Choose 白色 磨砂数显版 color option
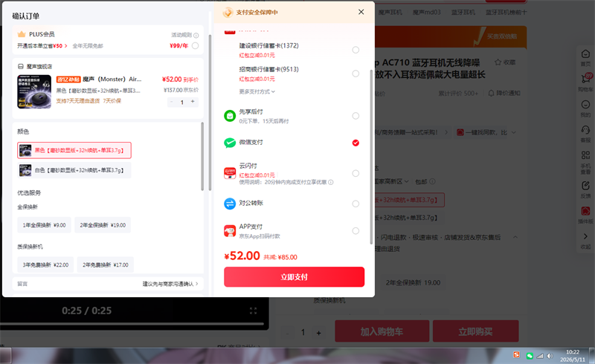The image size is (595, 364). [74, 170]
